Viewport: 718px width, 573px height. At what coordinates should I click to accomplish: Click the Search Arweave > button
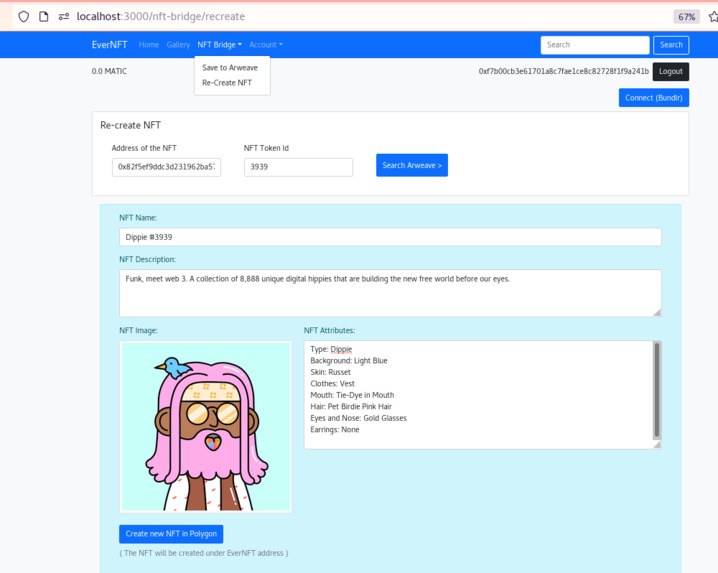pos(412,165)
